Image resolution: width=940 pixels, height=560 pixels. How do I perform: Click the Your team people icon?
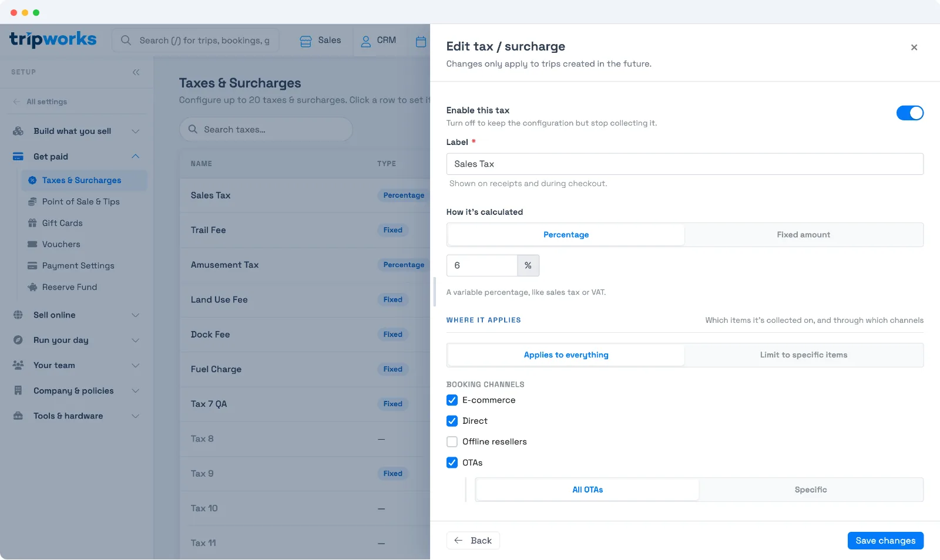pyautogui.click(x=18, y=365)
